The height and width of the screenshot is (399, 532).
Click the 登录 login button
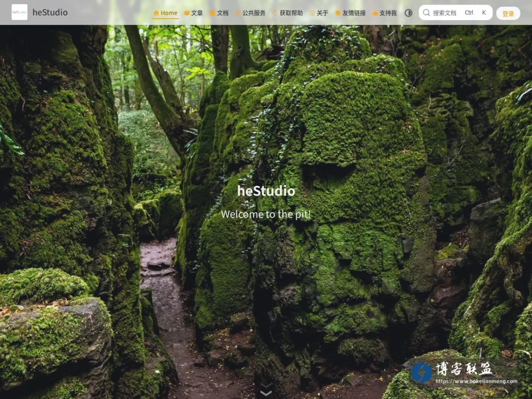coord(508,13)
